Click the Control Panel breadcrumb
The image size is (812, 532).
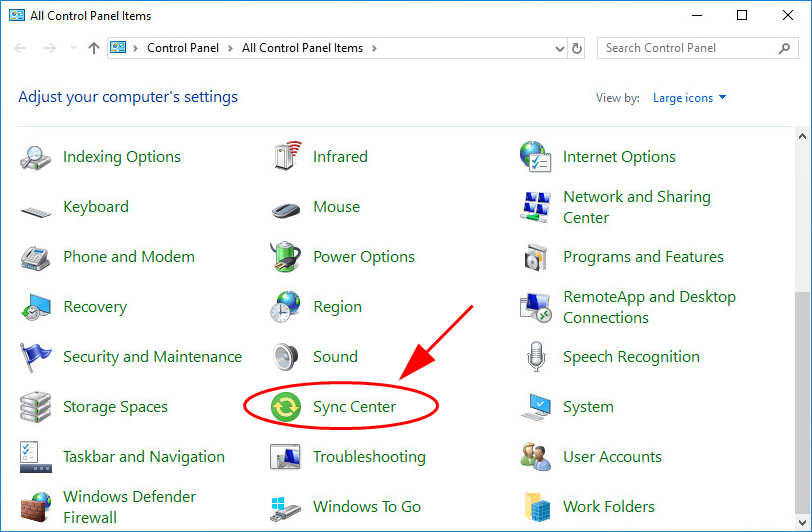click(183, 48)
